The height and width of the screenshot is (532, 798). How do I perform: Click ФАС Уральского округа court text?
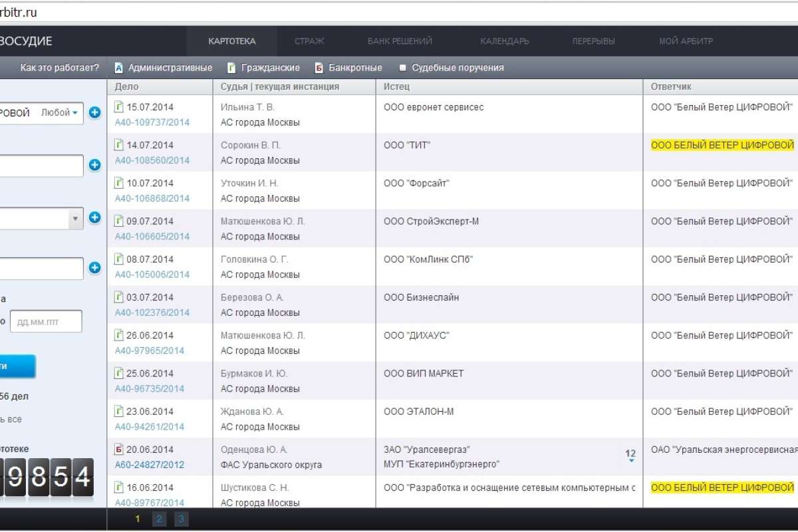pos(271,465)
